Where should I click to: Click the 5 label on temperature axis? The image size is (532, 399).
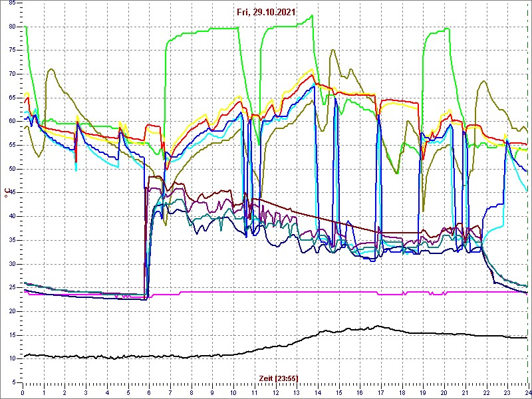[x=13, y=382]
